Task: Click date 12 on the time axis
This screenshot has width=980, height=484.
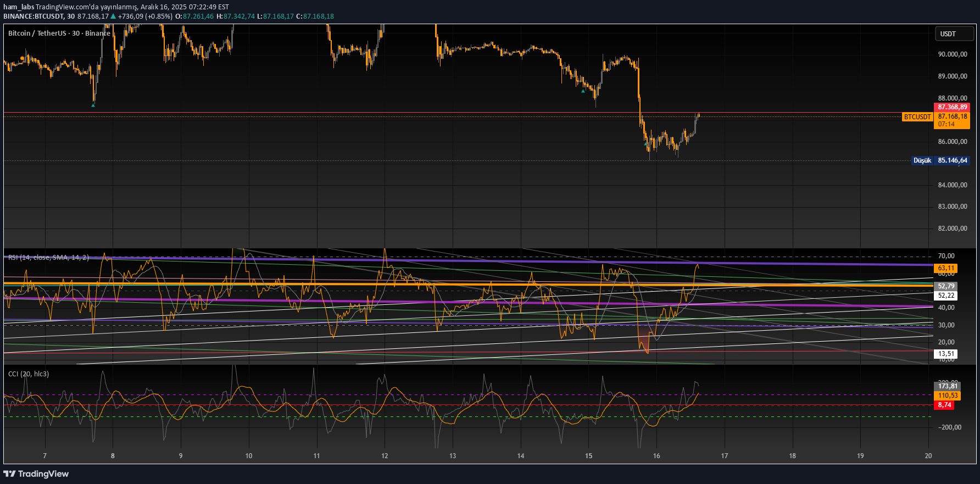Action: [385, 455]
